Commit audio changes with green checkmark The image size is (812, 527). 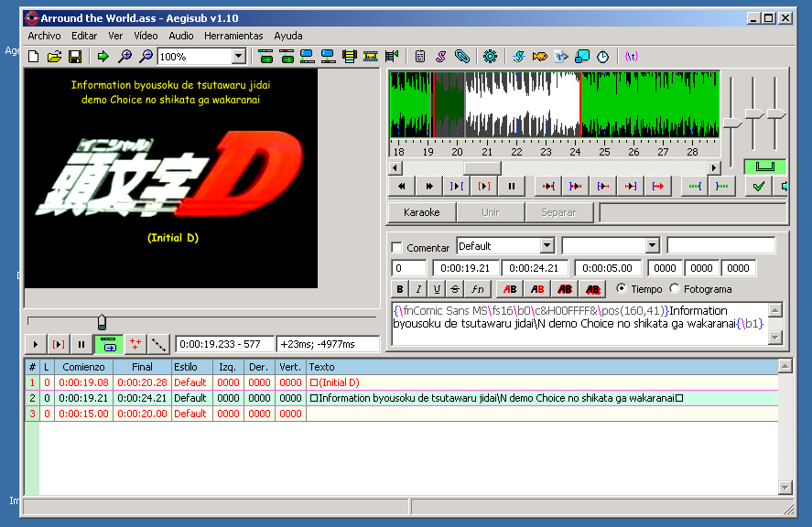pyautogui.click(x=759, y=187)
